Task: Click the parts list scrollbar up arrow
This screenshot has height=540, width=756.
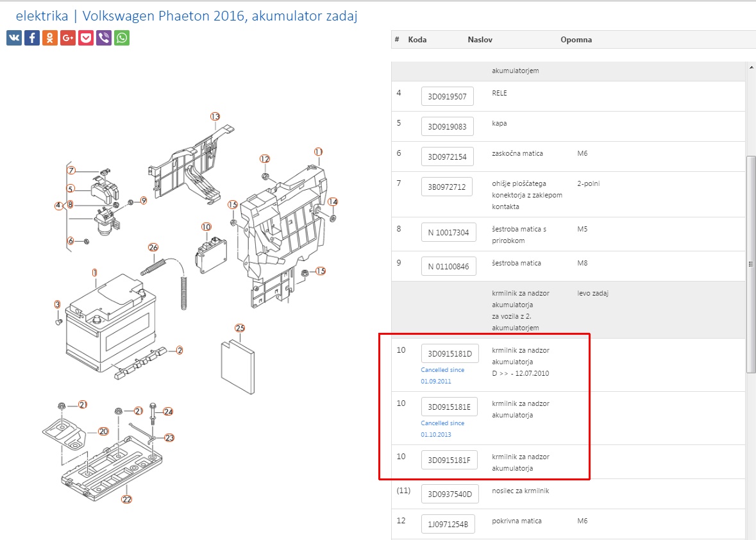Action: point(751,67)
